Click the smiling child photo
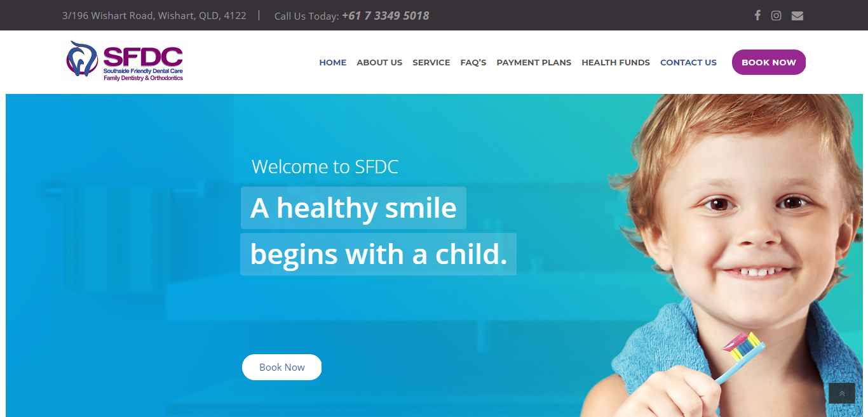The width and height of the screenshot is (868, 417). click(721, 255)
